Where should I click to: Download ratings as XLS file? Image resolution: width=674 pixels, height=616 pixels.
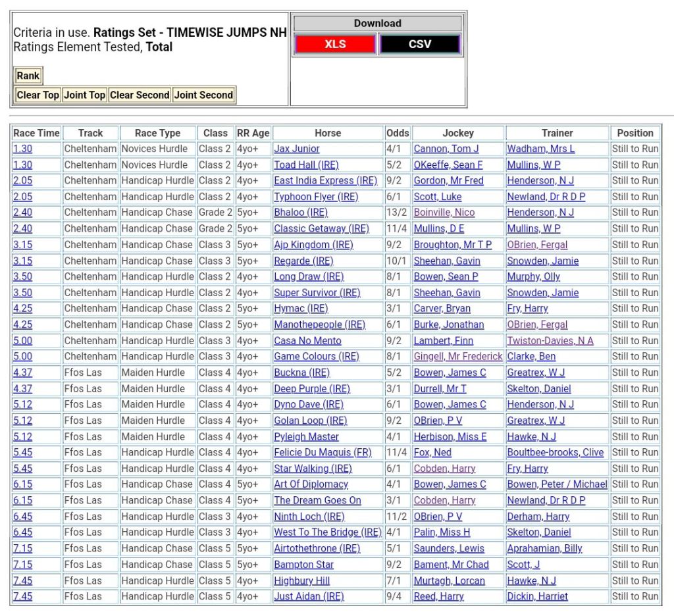(x=335, y=45)
